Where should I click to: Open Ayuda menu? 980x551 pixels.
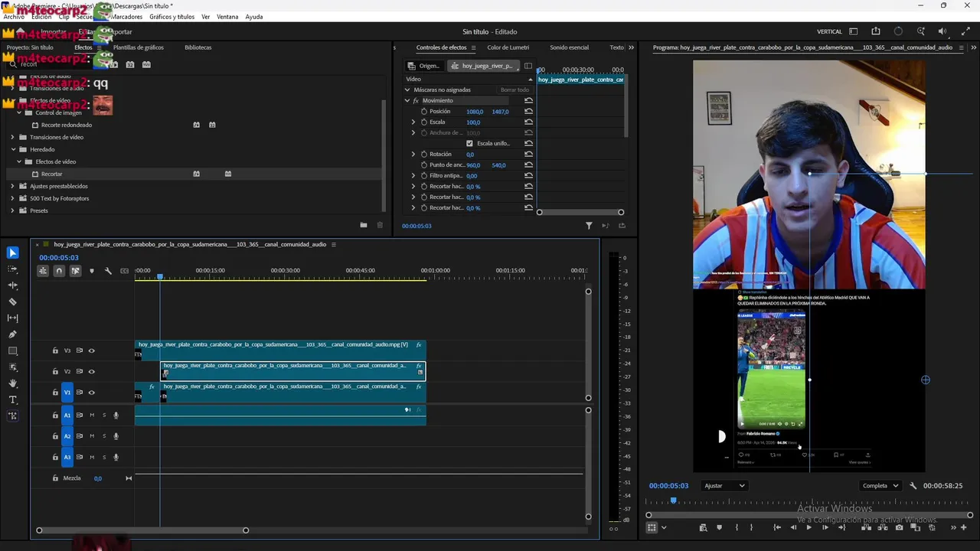point(253,17)
